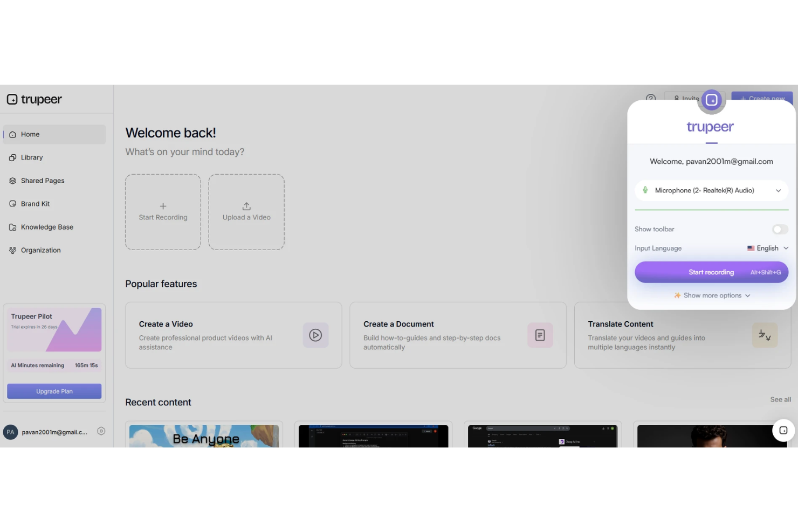Open the recent thumbnail showing a man
This screenshot has height=532, width=798.
click(x=712, y=436)
